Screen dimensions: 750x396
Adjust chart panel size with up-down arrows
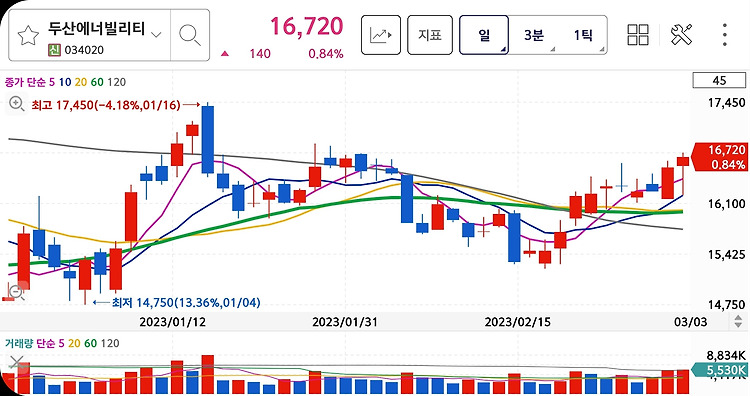click(x=739, y=321)
